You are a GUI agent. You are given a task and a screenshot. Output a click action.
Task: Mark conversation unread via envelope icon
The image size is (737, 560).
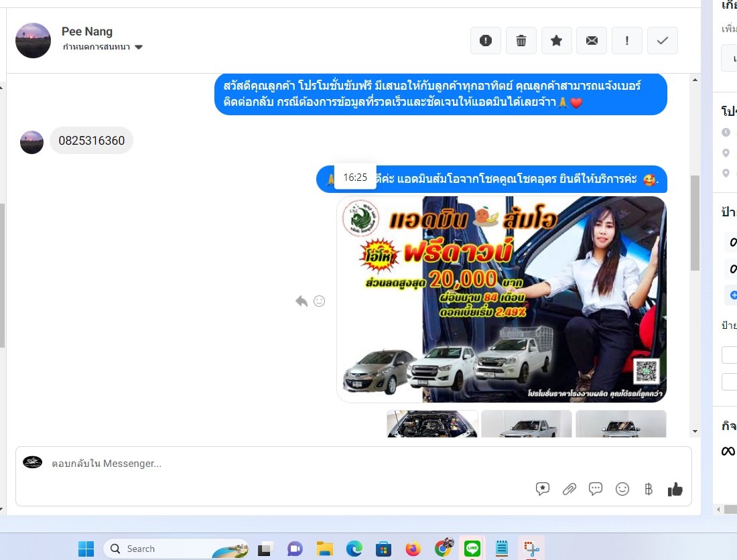tap(592, 41)
